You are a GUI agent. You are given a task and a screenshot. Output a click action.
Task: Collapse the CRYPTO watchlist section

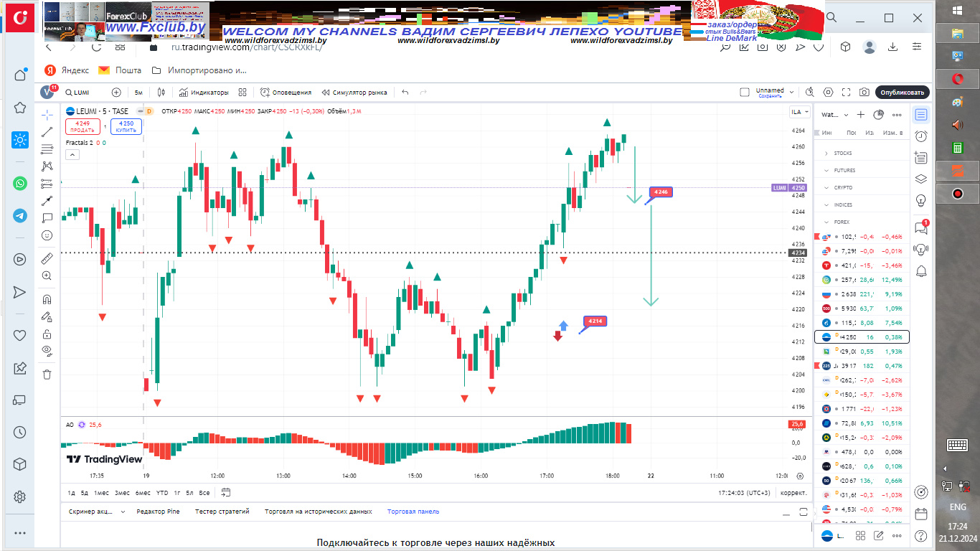[x=826, y=188]
